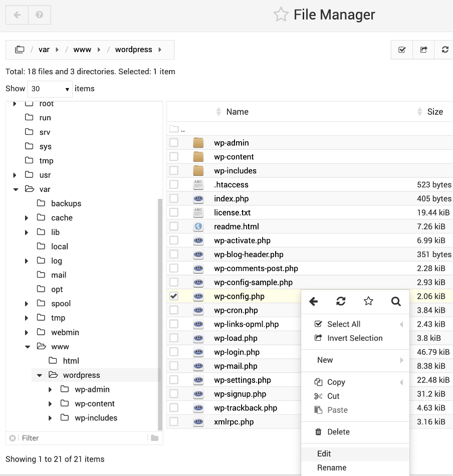The height and width of the screenshot is (476, 453).
Task: Clear the tree filter with the x icon
Action: pyautogui.click(x=13, y=438)
